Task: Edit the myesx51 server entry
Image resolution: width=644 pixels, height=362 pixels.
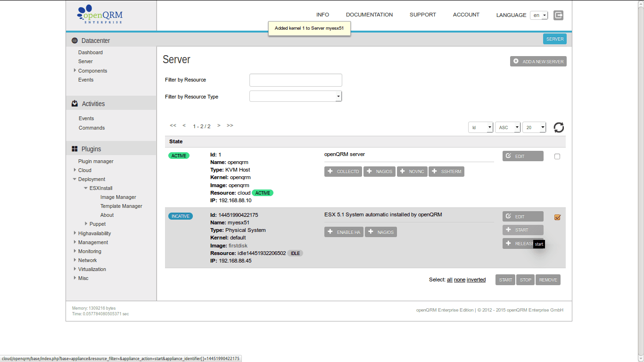Action: click(x=523, y=216)
